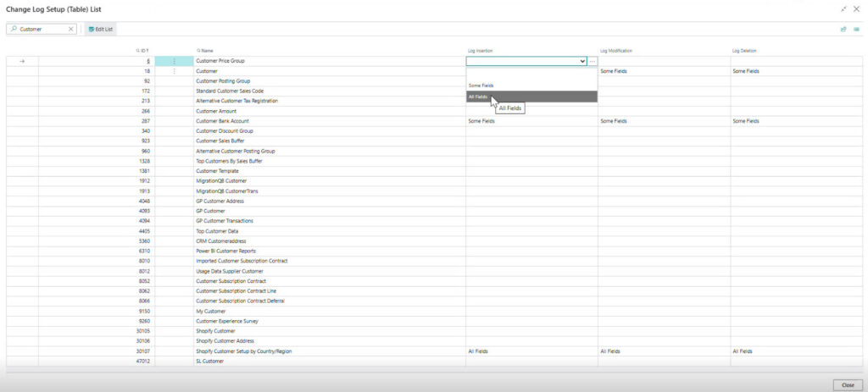Click Log Modification All Fields for Shopify Setup

tap(664, 351)
